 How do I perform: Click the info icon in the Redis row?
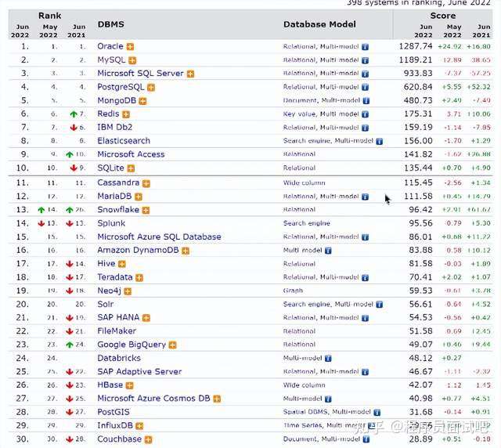(x=366, y=114)
